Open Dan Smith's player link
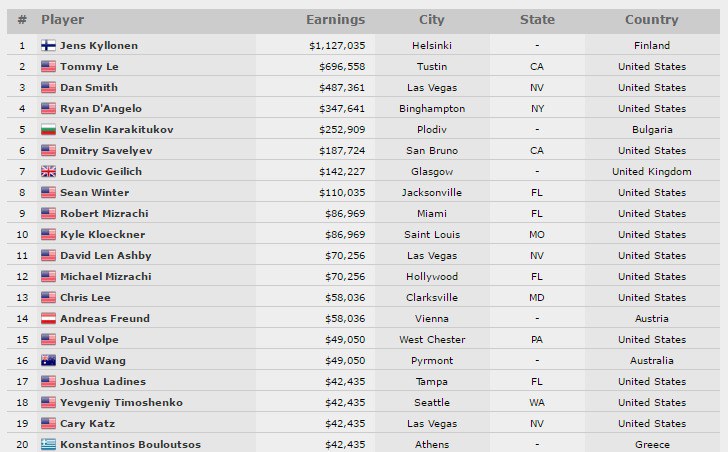The image size is (728, 452). [x=88, y=88]
